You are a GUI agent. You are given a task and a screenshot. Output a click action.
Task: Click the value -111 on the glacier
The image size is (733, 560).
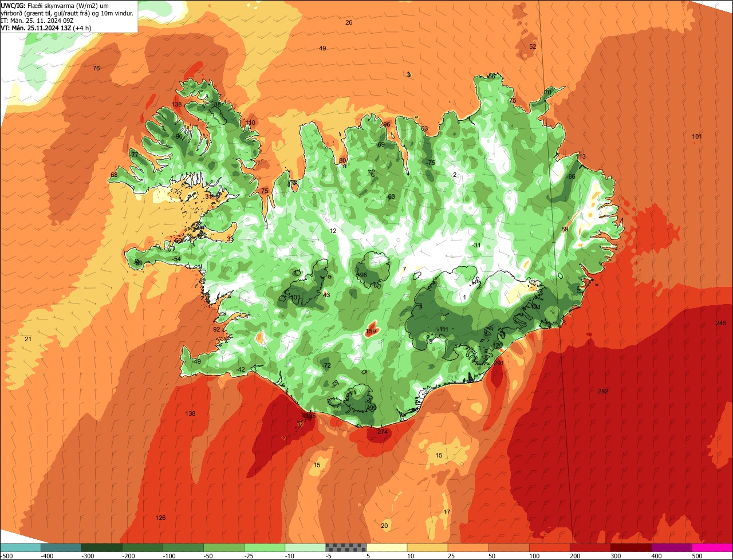[443, 329]
